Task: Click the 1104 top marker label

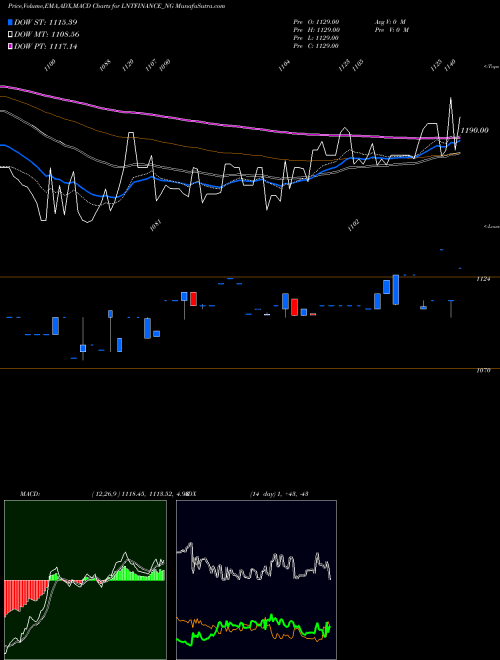Action: tap(285, 65)
